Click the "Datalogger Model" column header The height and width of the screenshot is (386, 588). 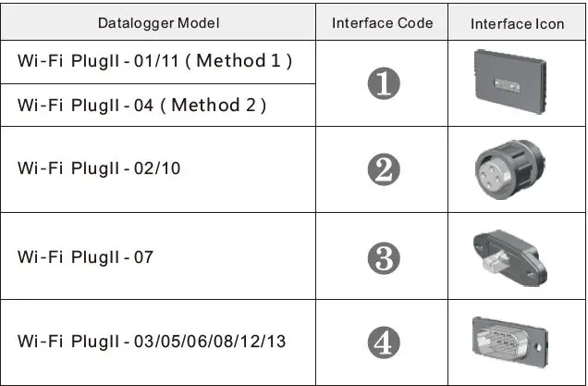(159, 22)
